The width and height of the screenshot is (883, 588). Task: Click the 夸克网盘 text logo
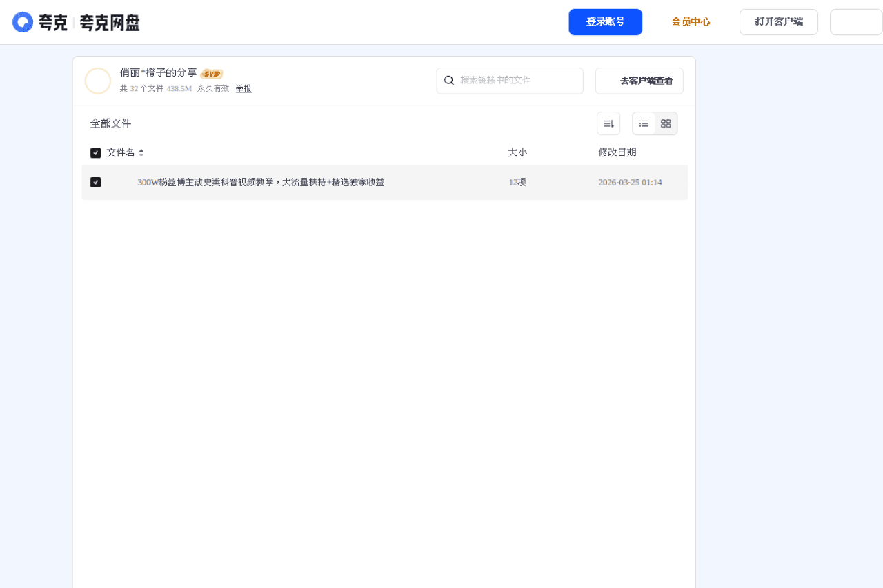point(110,22)
